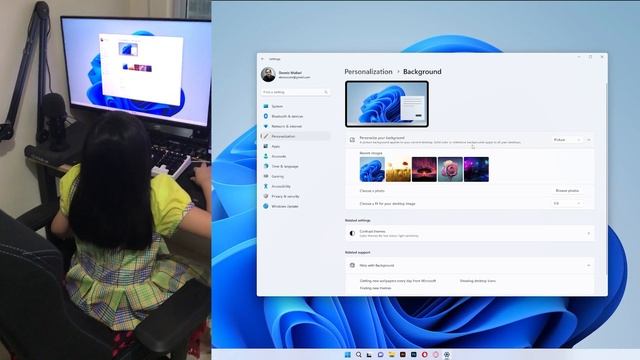
Task: Select the Personalization sidebar icon
Action: coord(266,136)
